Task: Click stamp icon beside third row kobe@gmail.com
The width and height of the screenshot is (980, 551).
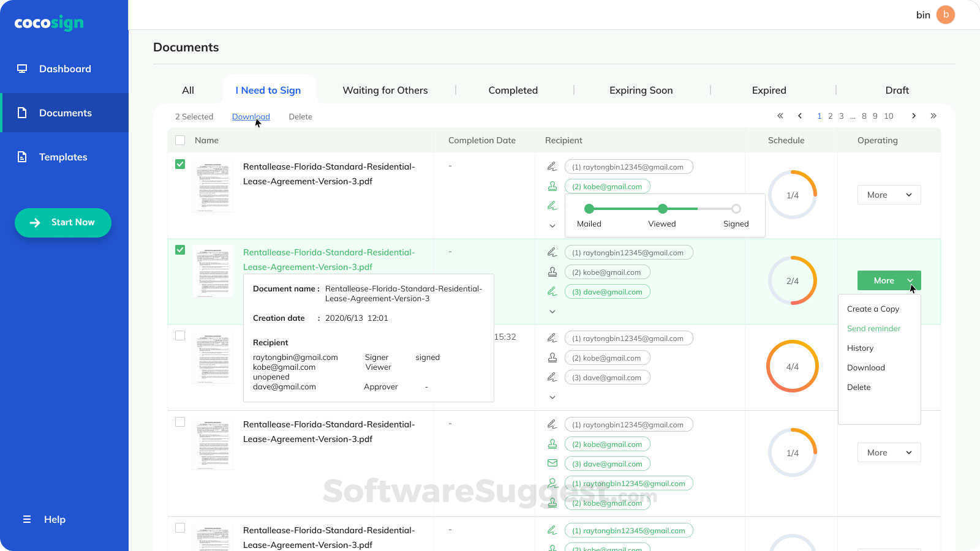Action: point(552,358)
